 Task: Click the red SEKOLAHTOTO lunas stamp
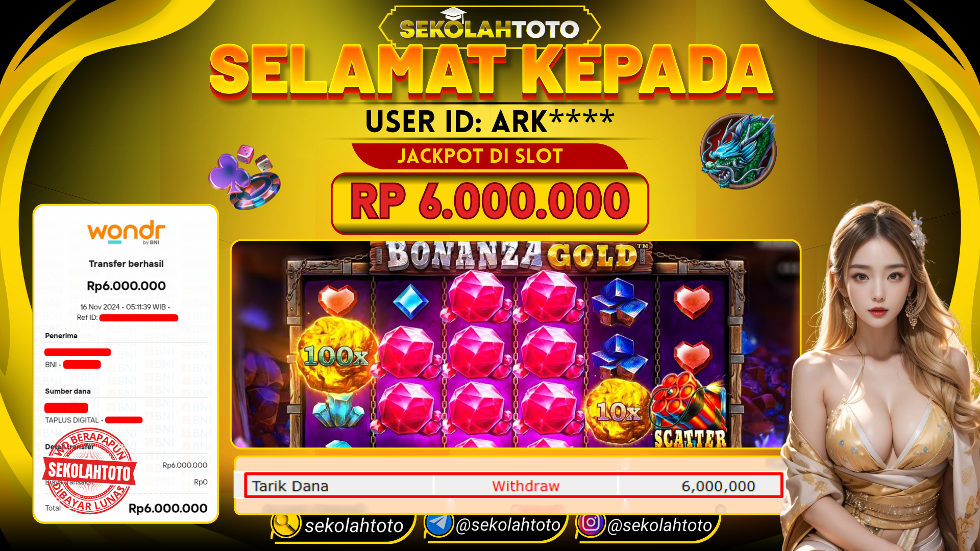pyautogui.click(x=90, y=471)
